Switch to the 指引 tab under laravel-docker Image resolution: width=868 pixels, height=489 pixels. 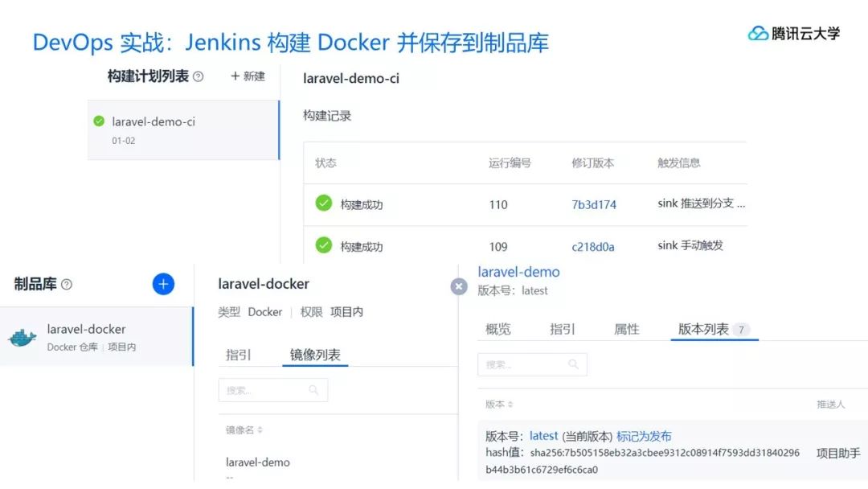(239, 355)
